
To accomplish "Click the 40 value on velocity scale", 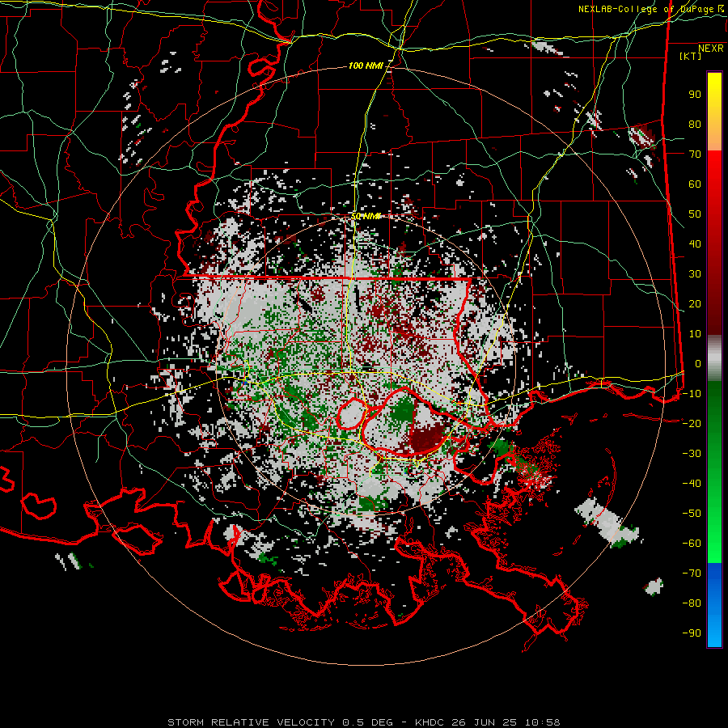I will coord(695,243).
